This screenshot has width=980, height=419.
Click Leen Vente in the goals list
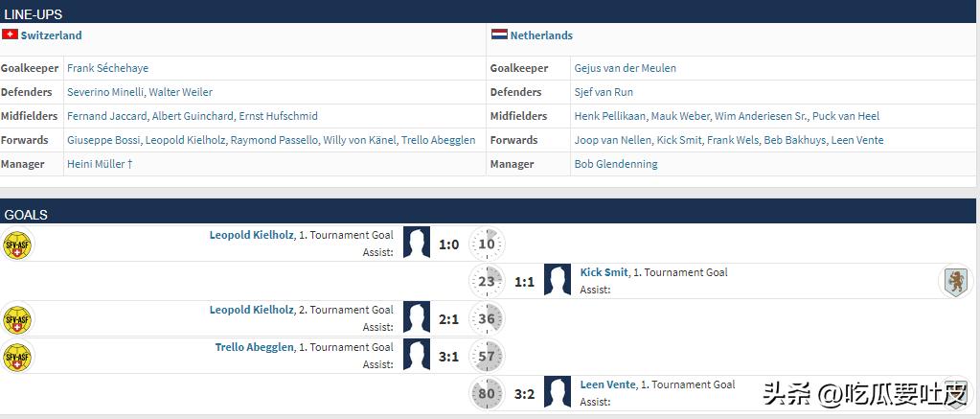point(607,384)
